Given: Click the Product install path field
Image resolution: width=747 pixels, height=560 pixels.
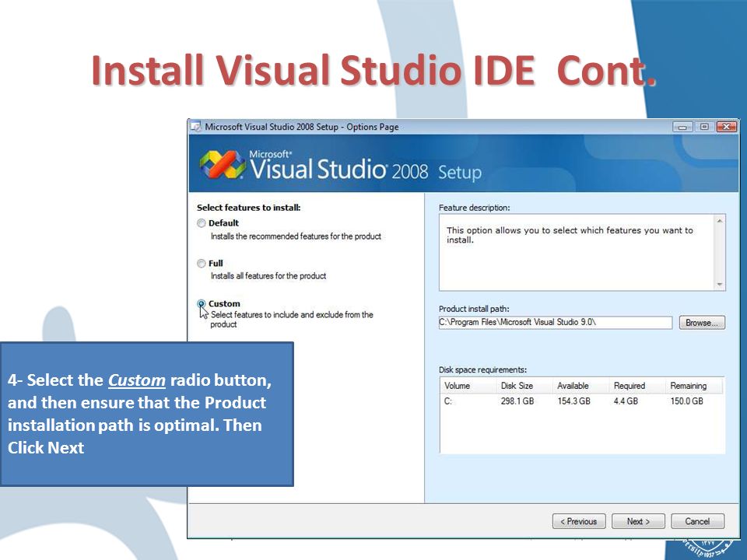Looking at the screenshot, I should [x=555, y=322].
